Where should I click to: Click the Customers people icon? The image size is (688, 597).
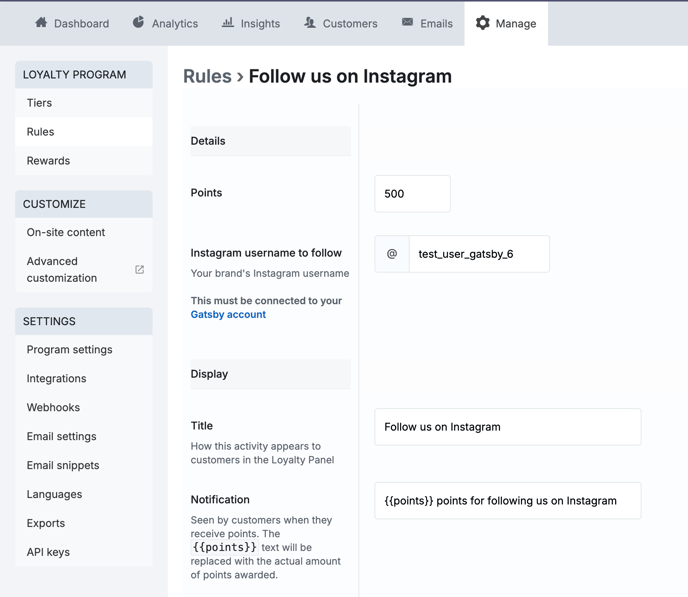pos(310,23)
